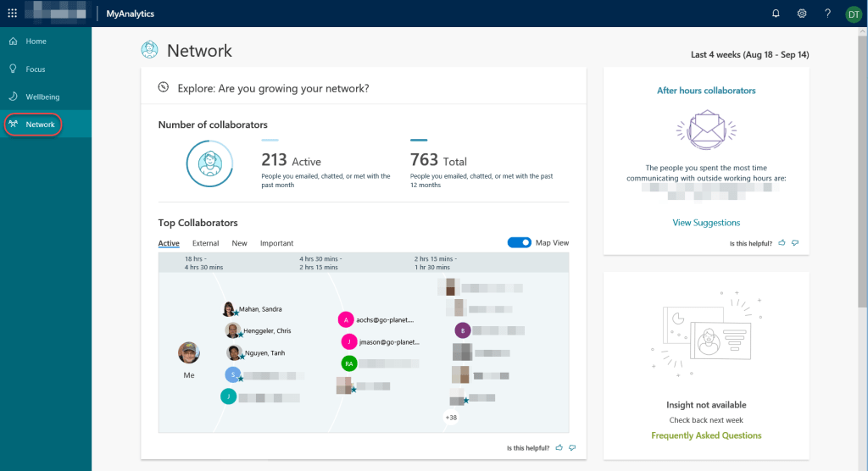Screen dimensions: 868x471
Task: Click thumbs up in After hours card
Action: [x=782, y=243]
